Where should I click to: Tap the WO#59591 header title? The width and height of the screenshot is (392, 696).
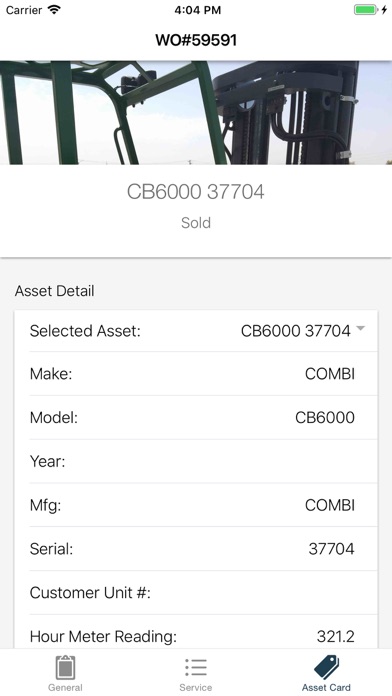pos(196,40)
